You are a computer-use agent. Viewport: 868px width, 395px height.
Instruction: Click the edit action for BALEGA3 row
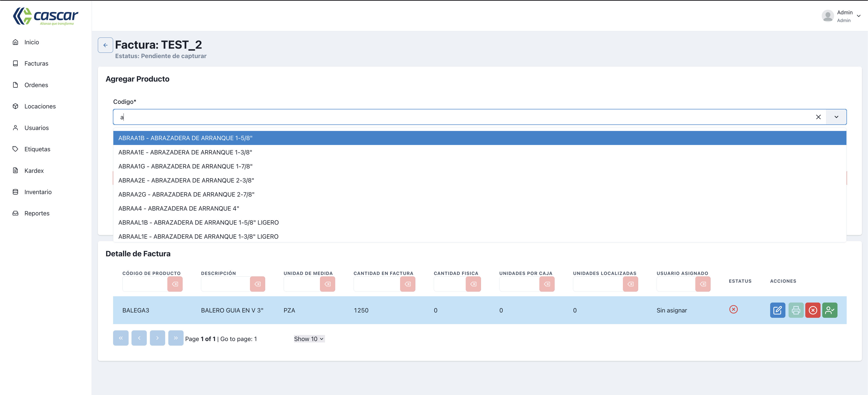point(778,310)
